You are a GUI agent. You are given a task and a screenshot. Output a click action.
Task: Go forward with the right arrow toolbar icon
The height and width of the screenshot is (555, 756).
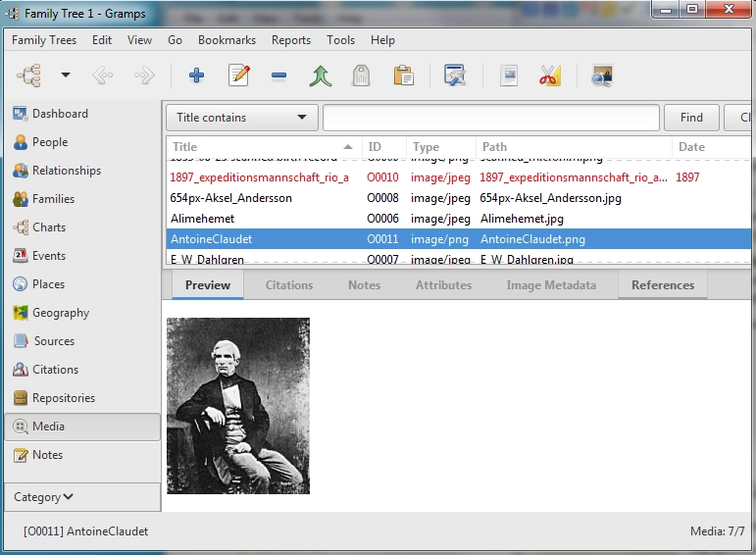[144, 76]
